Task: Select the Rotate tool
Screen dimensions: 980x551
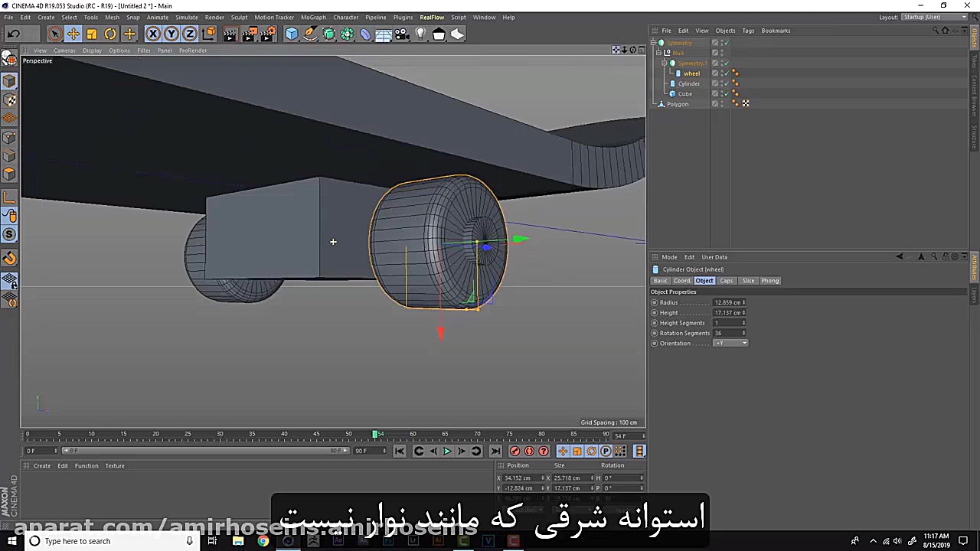Action: pyautogui.click(x=110, y=33)
